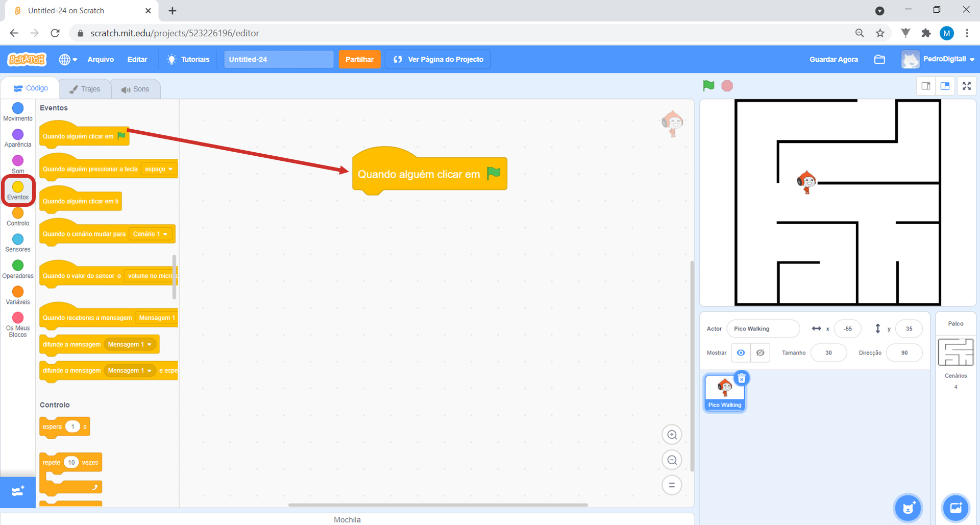The width and height of the screenshot is (980, 525).
Task: Select the Som block category
Action: [18, 164]
